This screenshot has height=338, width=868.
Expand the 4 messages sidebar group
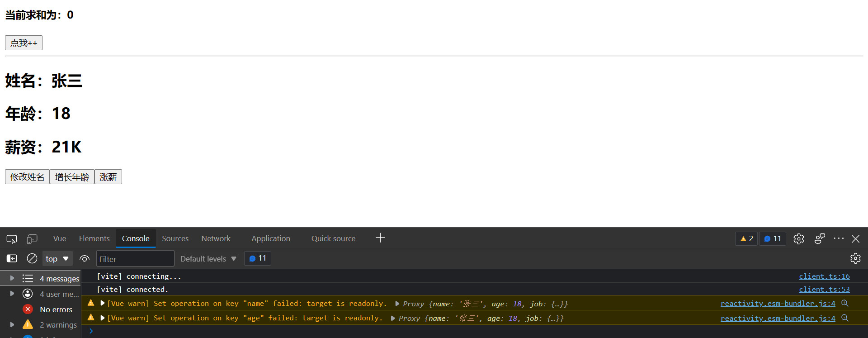pos(12,278)
